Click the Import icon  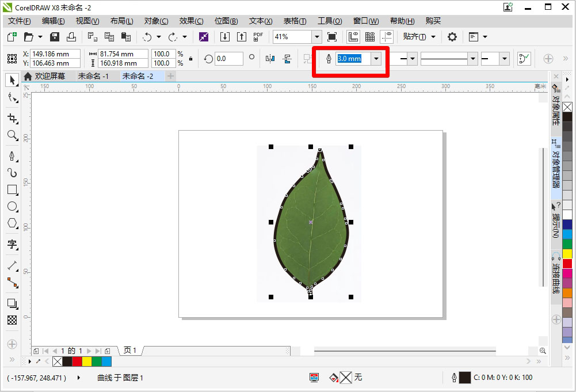click(225, 37)
